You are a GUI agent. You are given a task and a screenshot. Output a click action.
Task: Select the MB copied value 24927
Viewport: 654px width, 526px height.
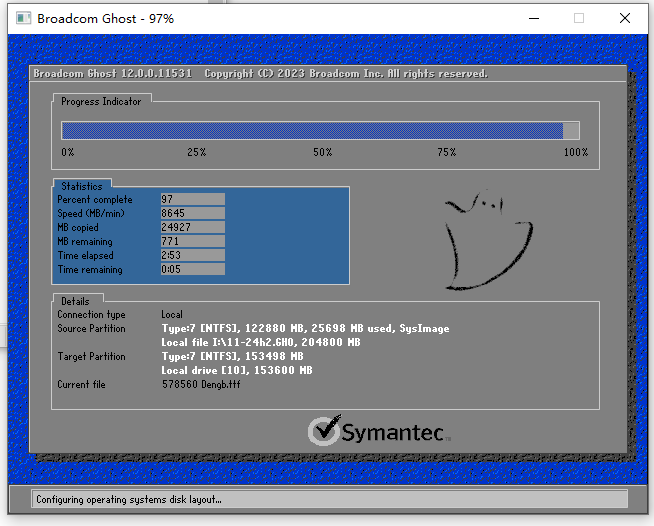(193, 227)
